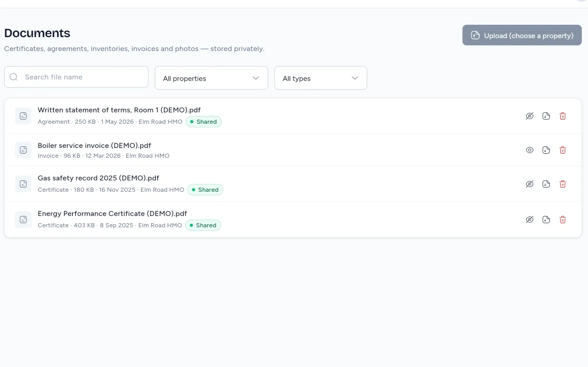
Task: Stop sharing the Energy Performance Certificate
Action: pos(530,220)
